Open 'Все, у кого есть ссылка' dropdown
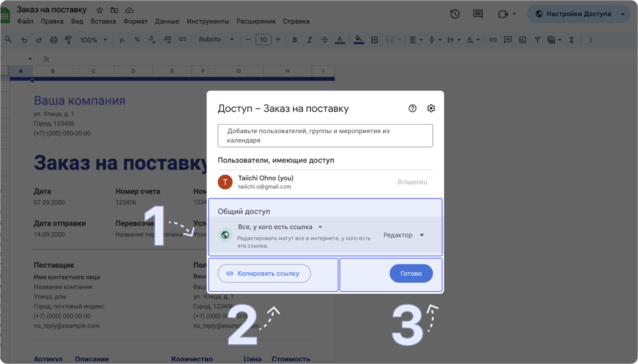The height and width of the screenshot is (364, 638). (x=280, y=227)
